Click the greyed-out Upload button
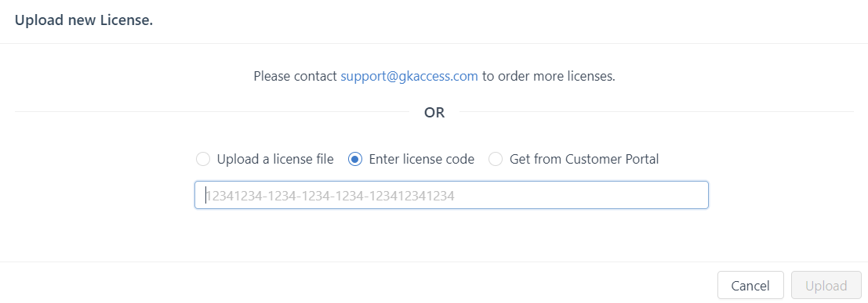The image size is (868, 303). point(826,285)
